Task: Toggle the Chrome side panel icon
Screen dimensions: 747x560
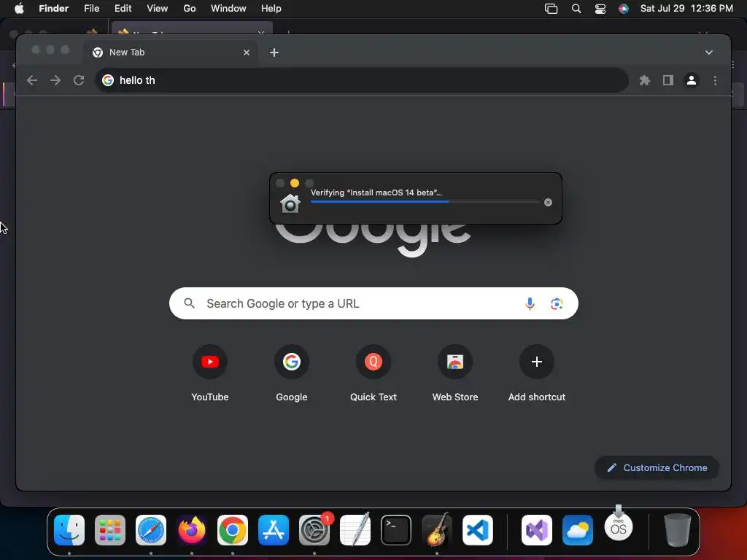Action: (x=668, y=80)
